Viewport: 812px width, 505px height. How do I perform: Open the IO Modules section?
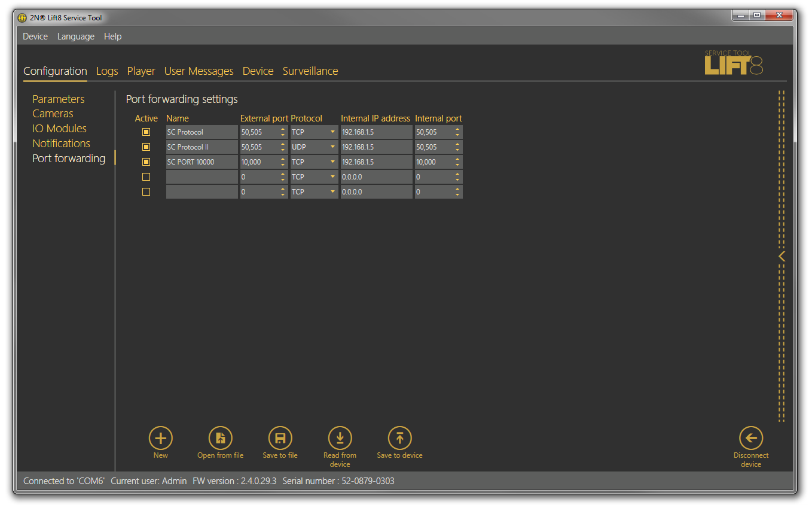point(59,129)
